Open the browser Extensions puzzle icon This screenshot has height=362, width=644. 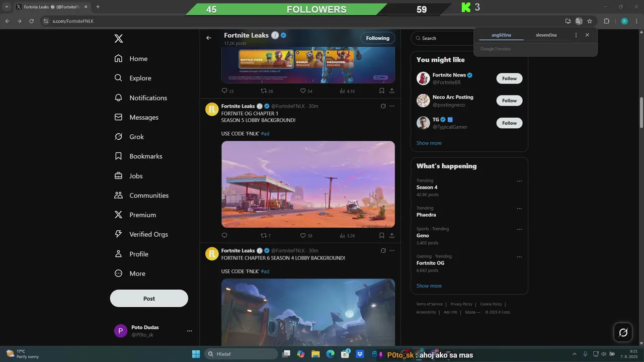[606, 21]
